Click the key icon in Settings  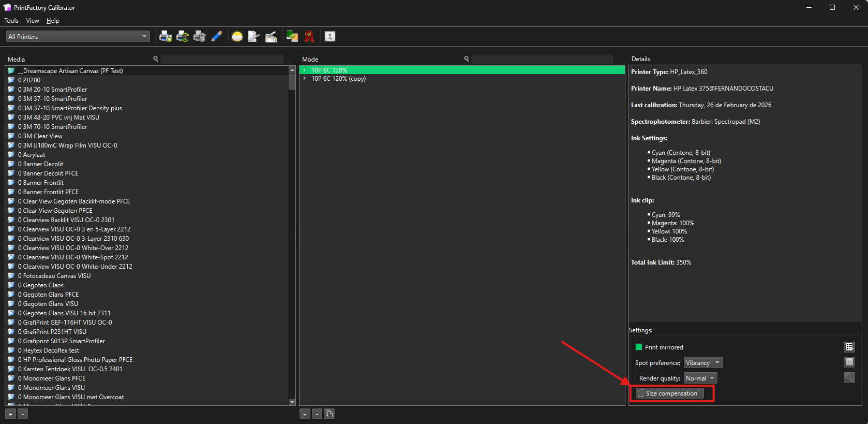(849, 378)
